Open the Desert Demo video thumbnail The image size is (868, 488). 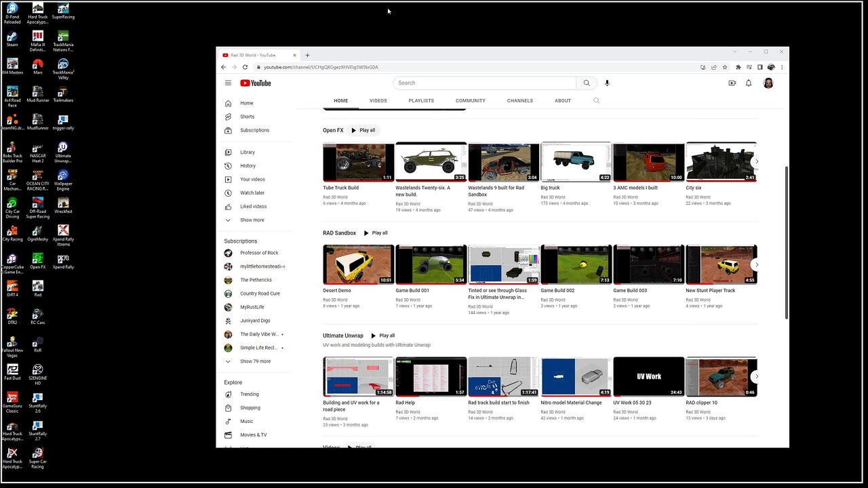pyautogui.click(x=358, y=264)
